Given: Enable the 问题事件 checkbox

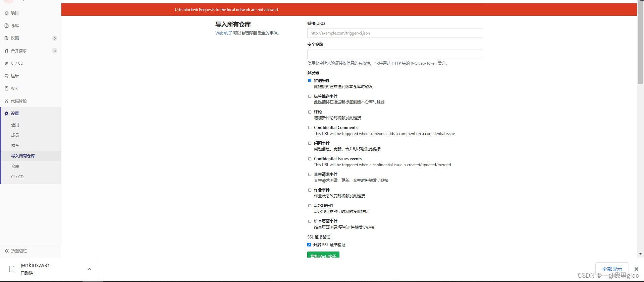Looking at the screenshot, I should (310, 143).
